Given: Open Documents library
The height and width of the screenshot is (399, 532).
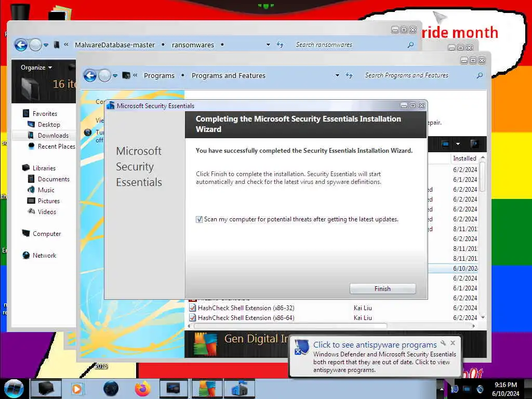Looking at the screenshot, I should [54, 179].
